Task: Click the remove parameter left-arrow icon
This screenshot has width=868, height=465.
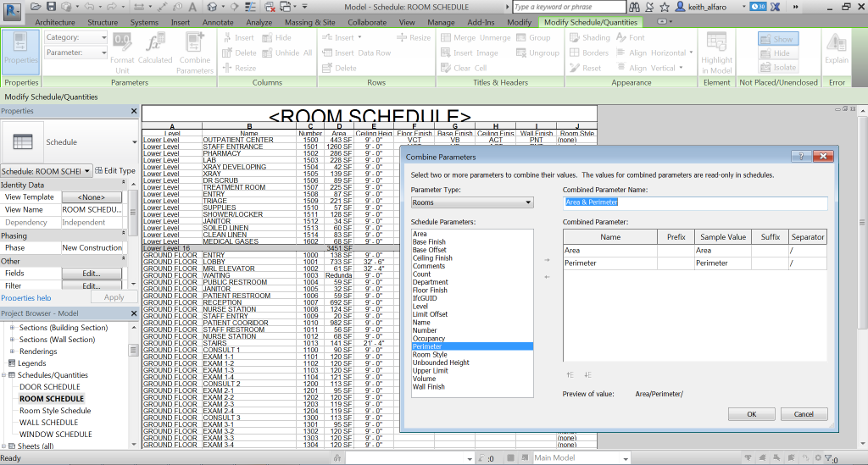Action: (x=547, y=277)
